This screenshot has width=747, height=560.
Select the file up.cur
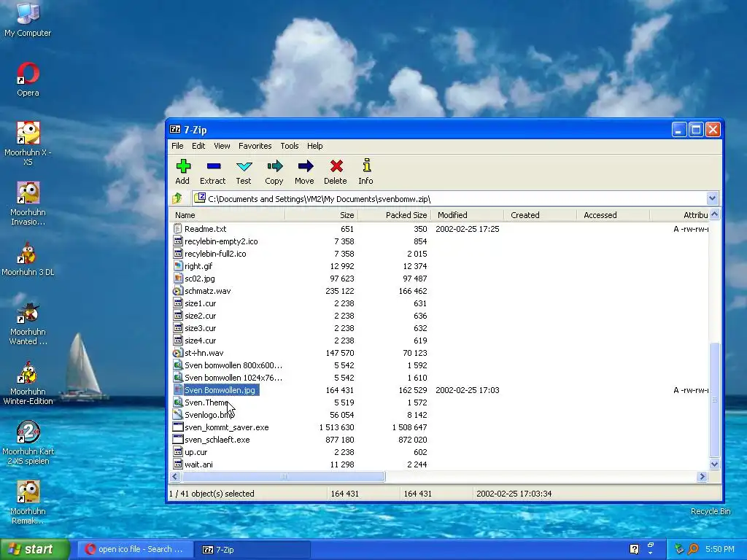[196, 452]
